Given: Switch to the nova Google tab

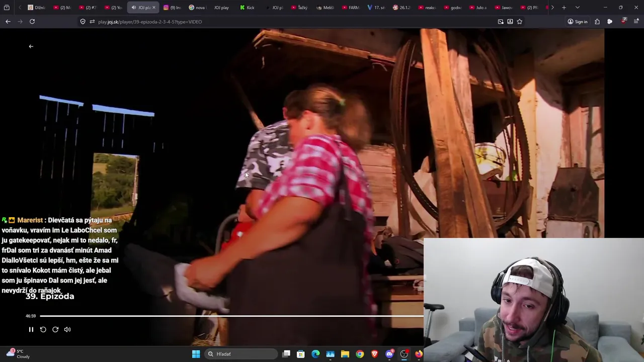Looking at the screenshot, I should click(x=197, y=8).
